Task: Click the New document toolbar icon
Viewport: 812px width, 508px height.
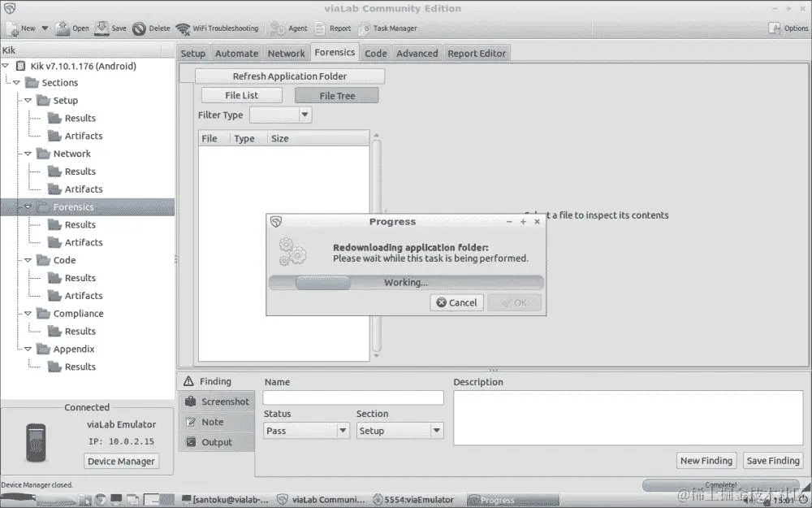Action: pyautogui.click(x=12, y=28)
